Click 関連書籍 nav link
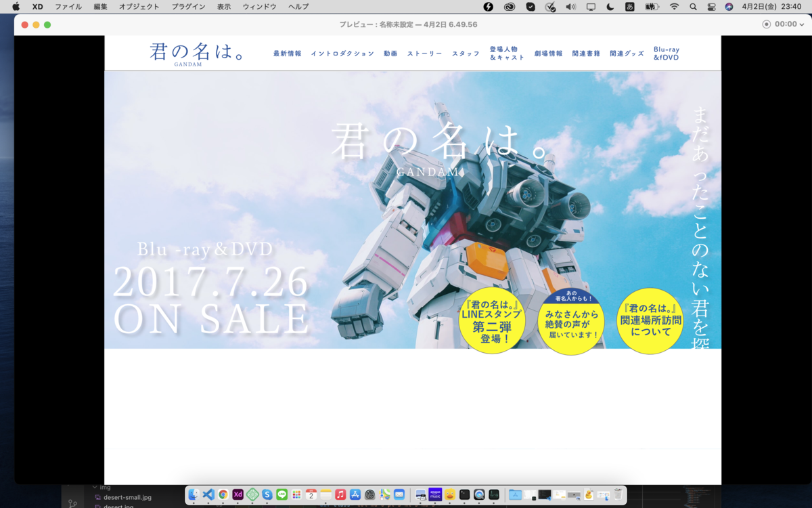Screen dimensions: 812x508 [x=586, y=54]
